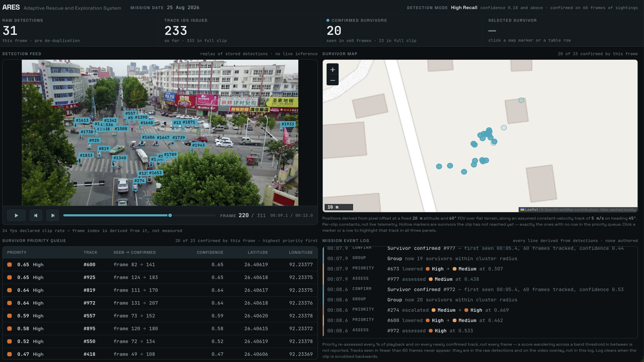Click detection label #1833 in the video
The height and width of the screenshot is (362, 644).
[86, 155]
